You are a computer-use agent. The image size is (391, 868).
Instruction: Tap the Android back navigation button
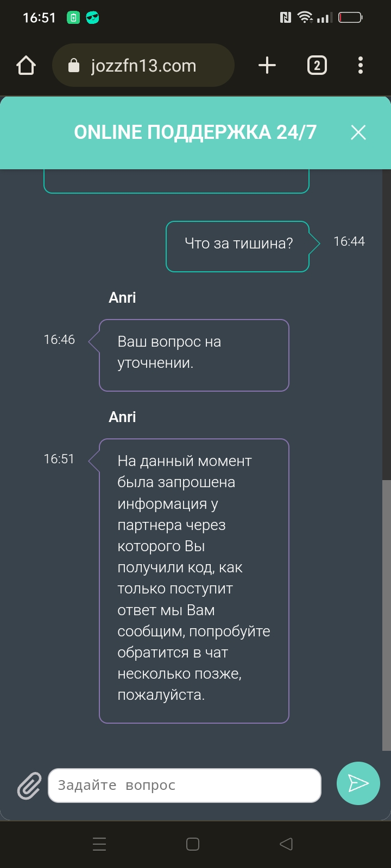tap(286, 844)
